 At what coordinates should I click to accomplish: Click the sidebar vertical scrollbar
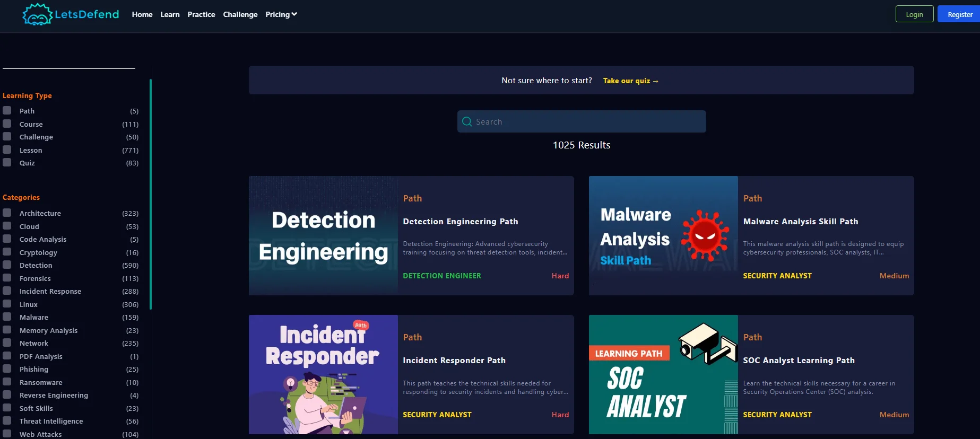coord(151,194)
